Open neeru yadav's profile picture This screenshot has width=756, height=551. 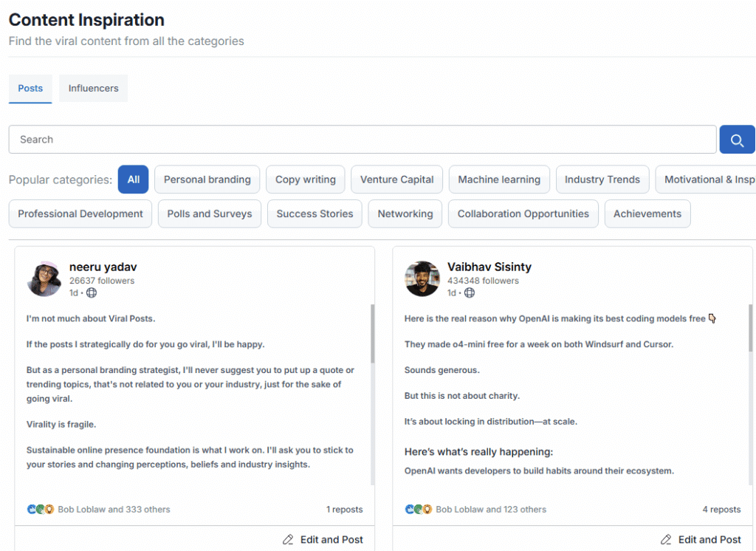pyautogui.click(x=44, y=278)
